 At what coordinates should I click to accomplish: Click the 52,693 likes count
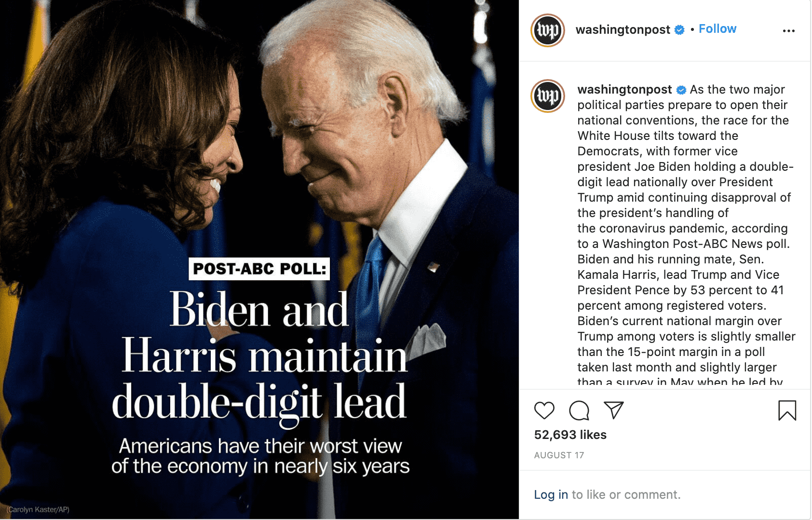point(570,435)
